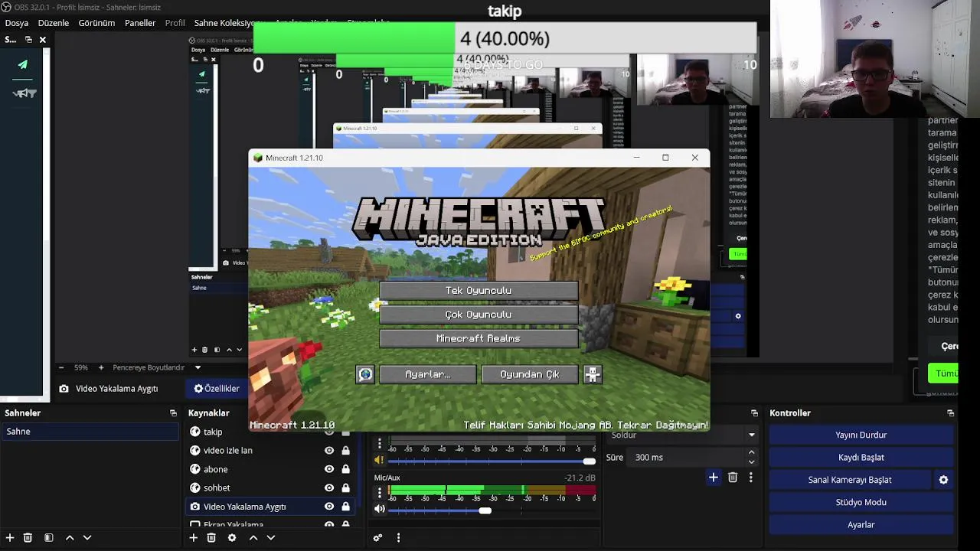Unlock the 'abone' source

(345, 469)
